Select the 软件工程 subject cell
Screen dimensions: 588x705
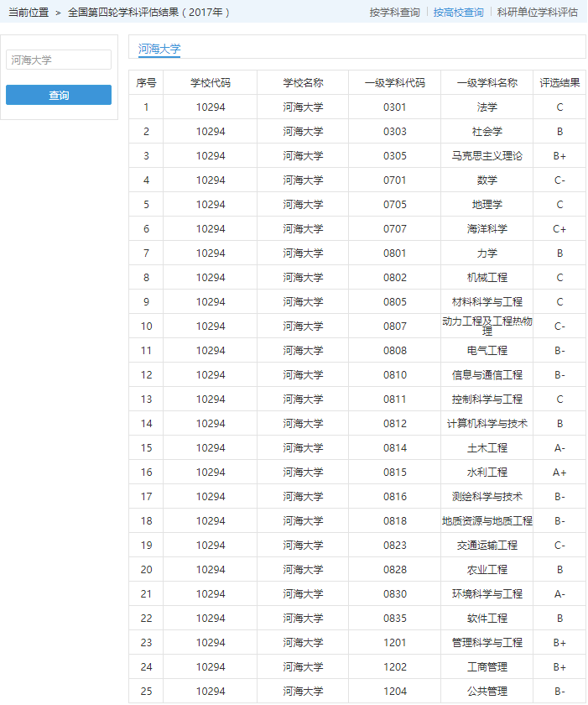[487, 619]
